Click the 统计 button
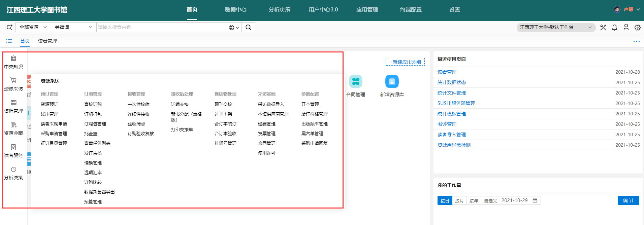Viewport: 644px width, 225px height. pos(628,200)
